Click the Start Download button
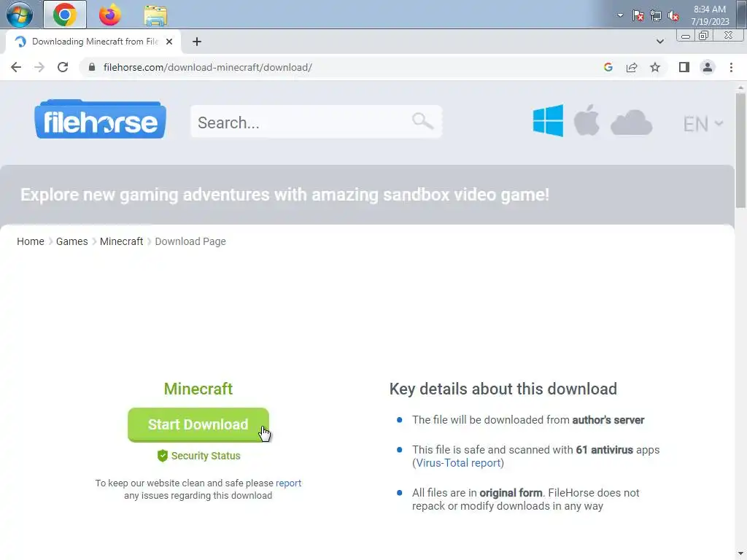Screen dimensions: 747x560 [x=198, y=425]
